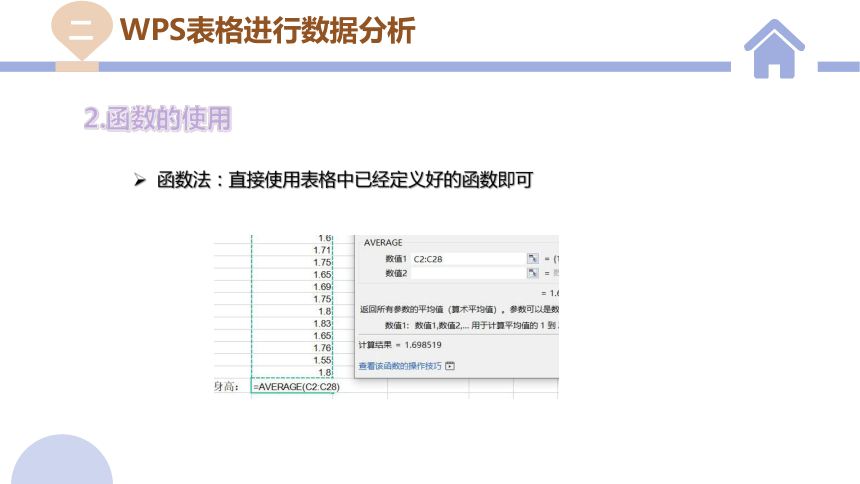Click the range picker icon beside 数值2
The width and height of the screenshot is (860, 484).
[532, 273]
